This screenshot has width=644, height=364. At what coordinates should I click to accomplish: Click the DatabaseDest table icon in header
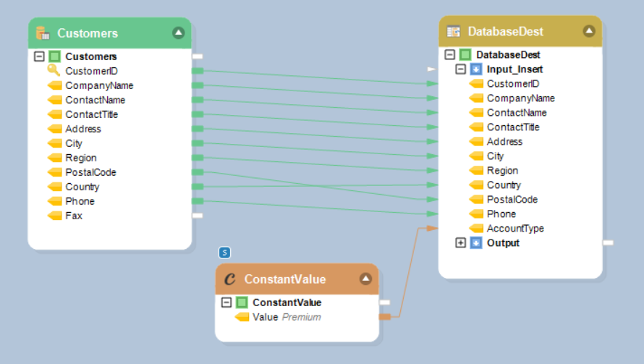pyautogui.click(x=454, y=31)
